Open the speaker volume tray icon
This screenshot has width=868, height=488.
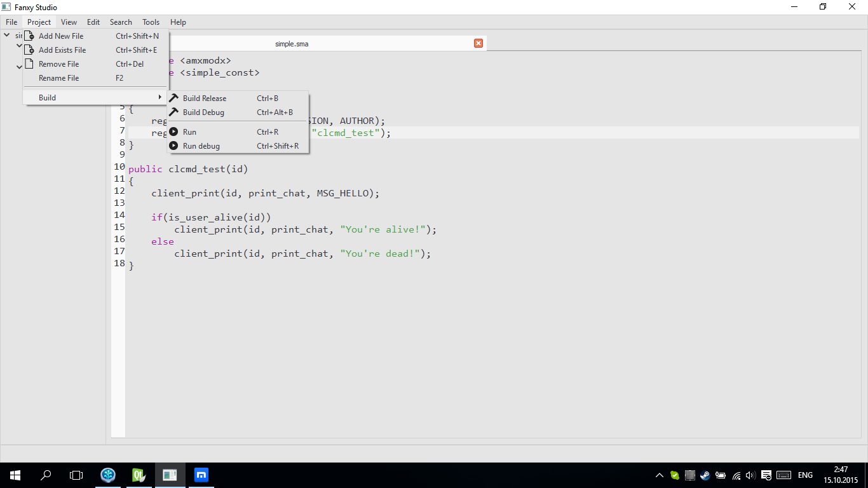coord(750,475)
